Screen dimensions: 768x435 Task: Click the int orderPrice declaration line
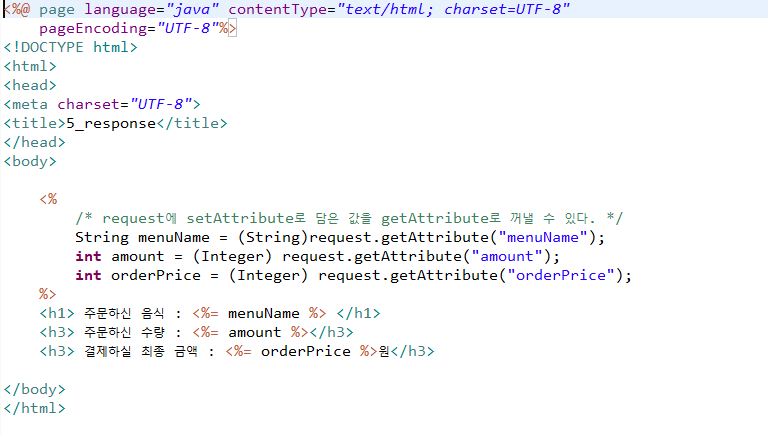pyautogui.click(x=354, y=276)
